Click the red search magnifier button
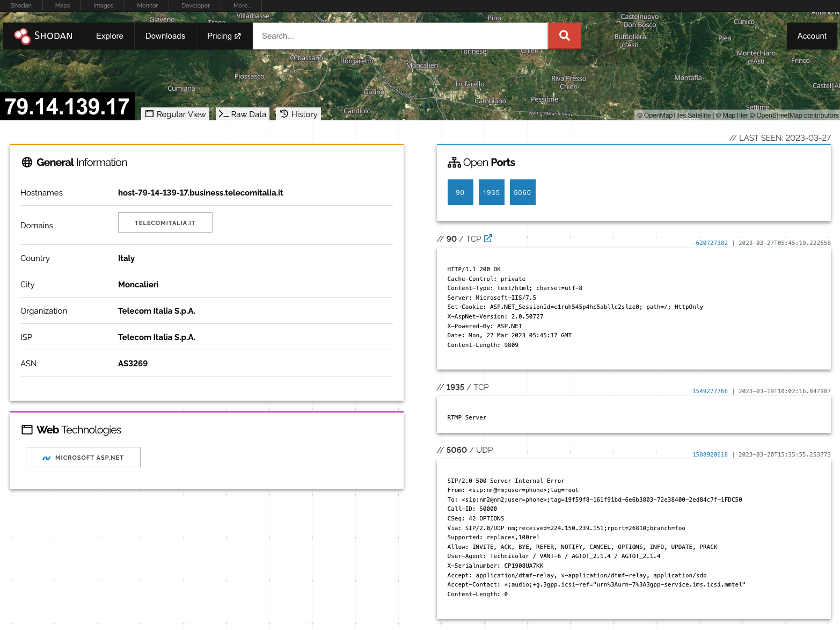The height and width of the screenshot is (630, 840). point(564,35)
